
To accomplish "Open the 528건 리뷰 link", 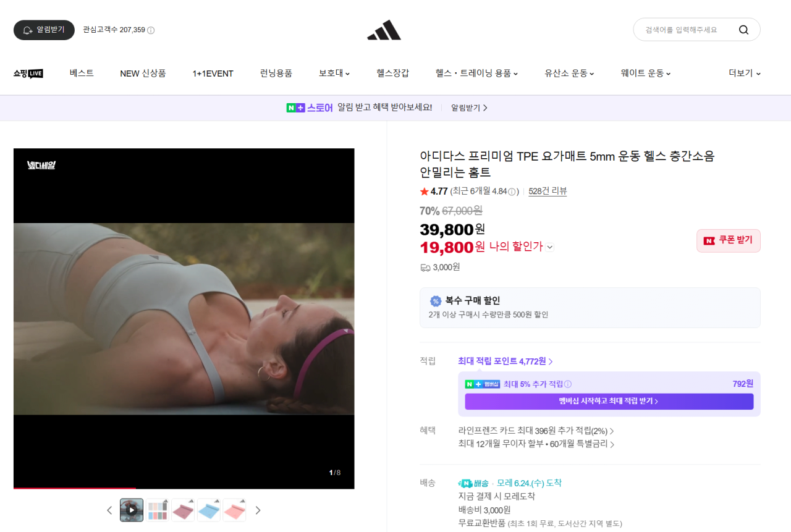I will [548, 192].
